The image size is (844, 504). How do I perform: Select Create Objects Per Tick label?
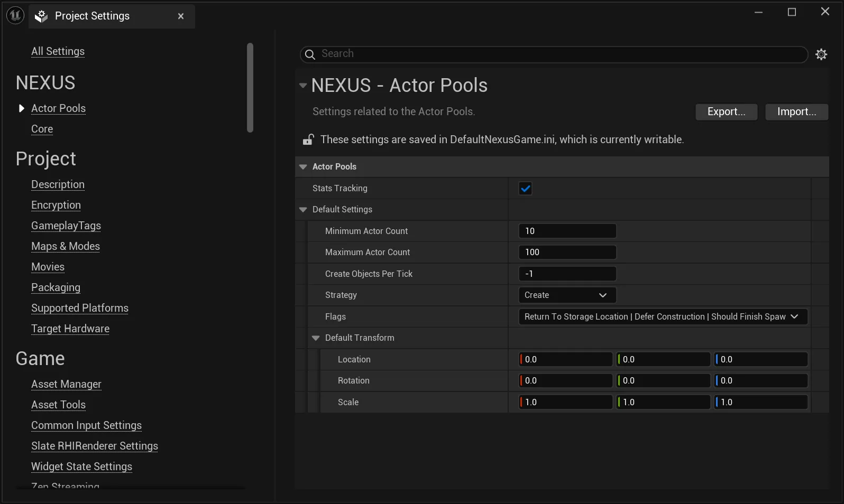tap(369, 274)
